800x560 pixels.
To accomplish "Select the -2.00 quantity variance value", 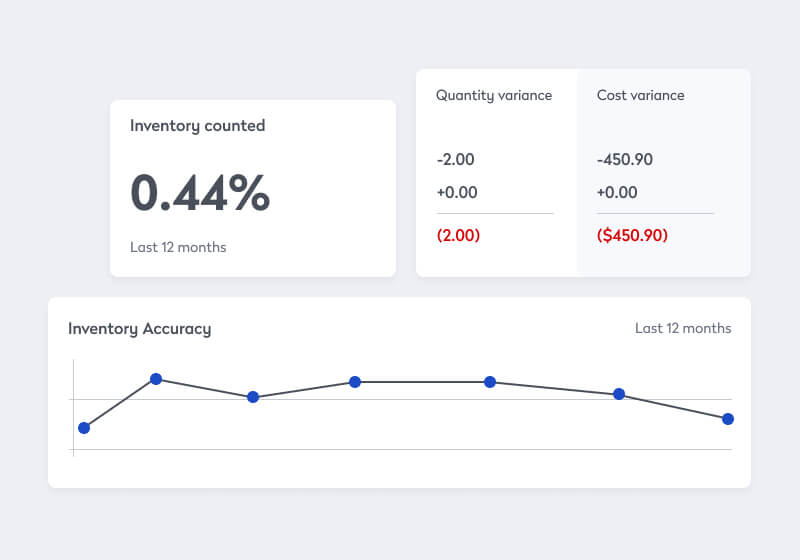I will [456, 160].
